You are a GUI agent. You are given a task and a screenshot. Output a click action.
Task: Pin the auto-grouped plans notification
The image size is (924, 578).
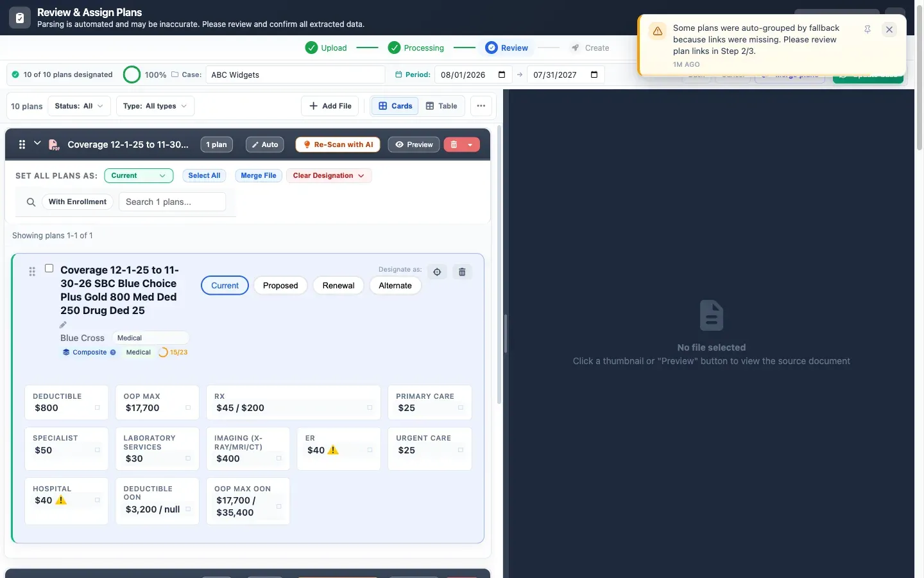coord(868,29)
